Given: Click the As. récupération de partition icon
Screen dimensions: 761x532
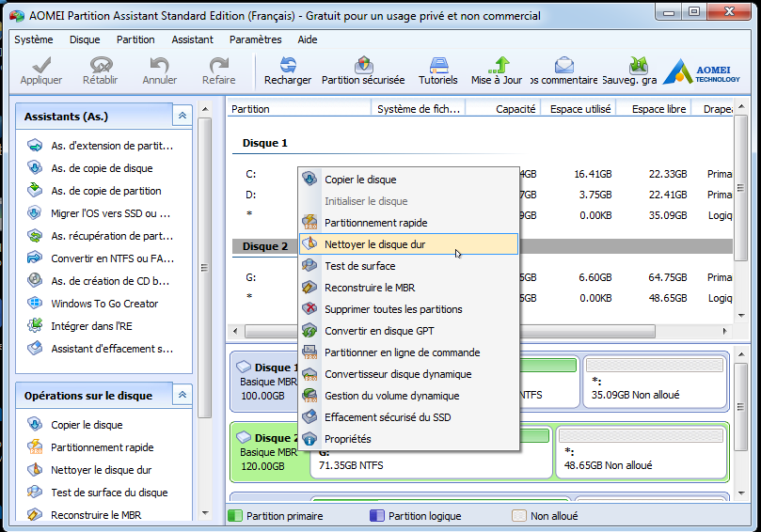Looking at the screenshot, I should point(35,236).
